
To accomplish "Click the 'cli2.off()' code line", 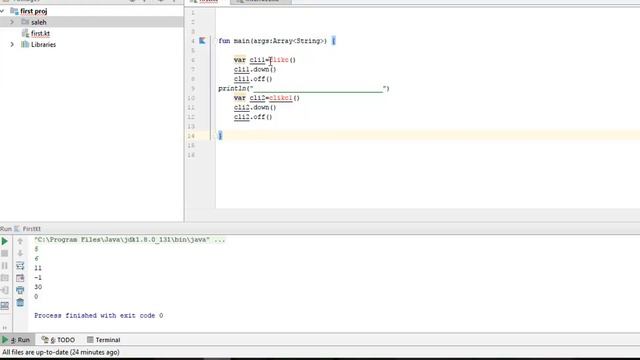I will (253, 117).
